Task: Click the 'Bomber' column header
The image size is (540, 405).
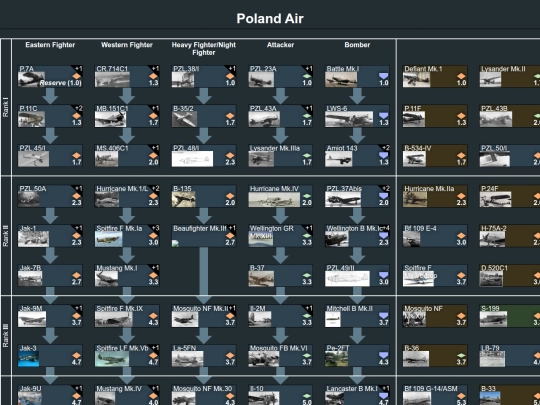Action: pyautogui.click(x=357, y=45)
